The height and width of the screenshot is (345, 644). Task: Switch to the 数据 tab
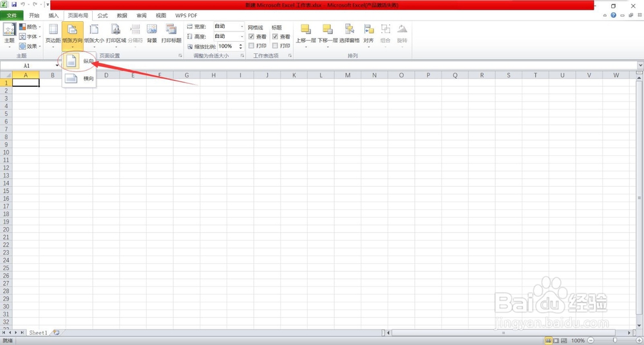point(122,15)
